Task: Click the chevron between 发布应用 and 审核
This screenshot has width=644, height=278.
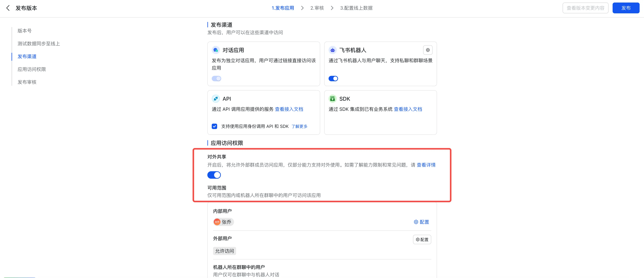Action: click(302, 8)
